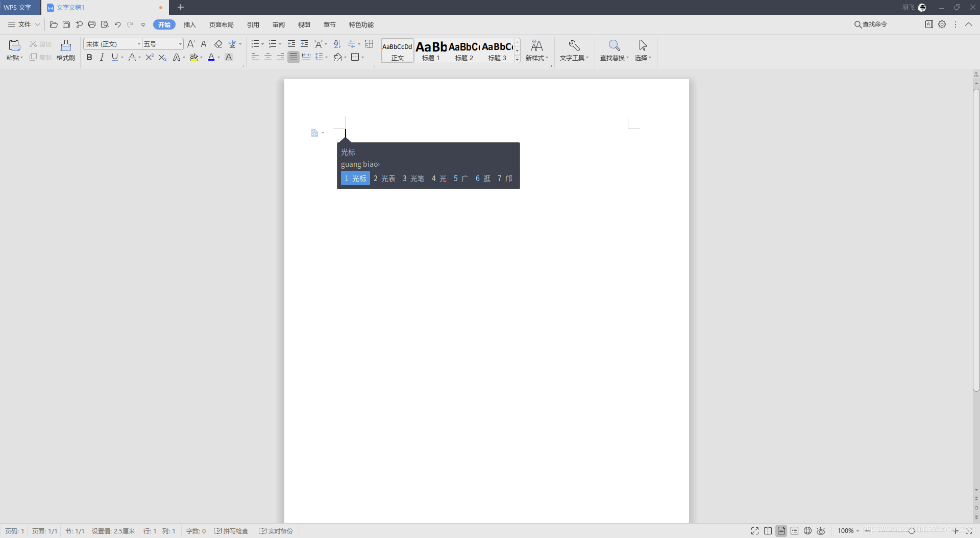This screenshot has width=980, height=538.
Task: Set Center paragraph alignment
Action: [x=268, y=57]
